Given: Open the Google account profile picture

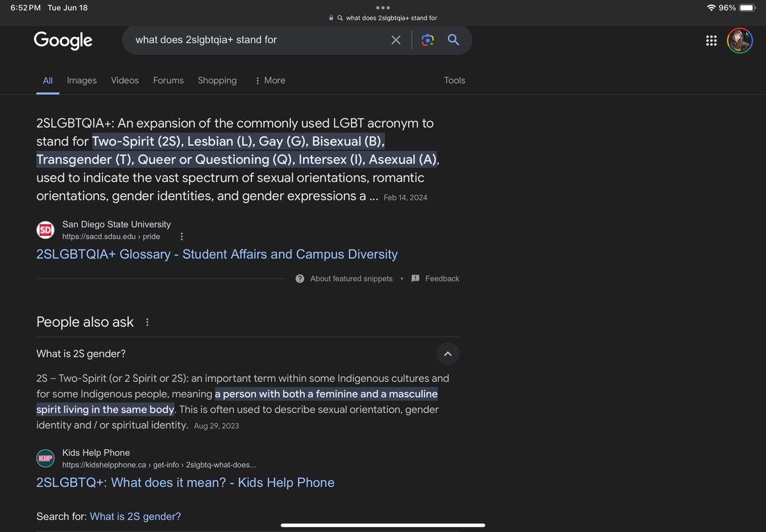Looking at the screenshot, I should tap(740, 41).
